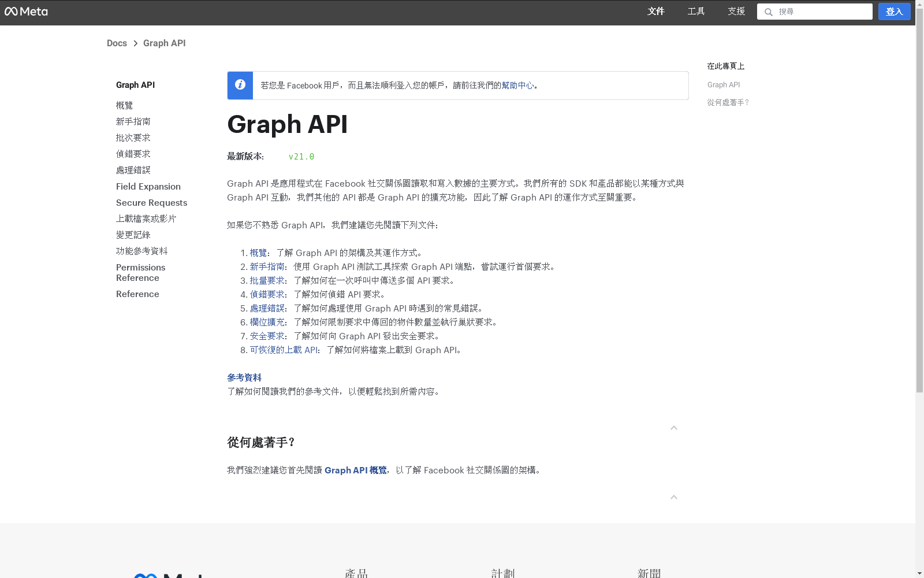The image size is (924, 578).
Task: Open 處理錯誤 in the sidebar
Action: pos(133,170)
